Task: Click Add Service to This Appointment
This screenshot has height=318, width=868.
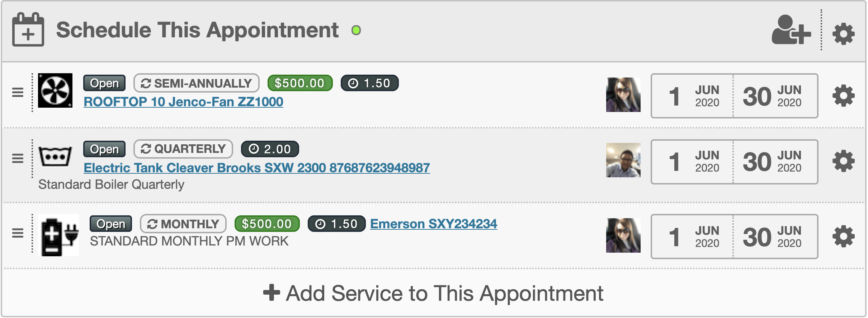Action: (433, 293)
